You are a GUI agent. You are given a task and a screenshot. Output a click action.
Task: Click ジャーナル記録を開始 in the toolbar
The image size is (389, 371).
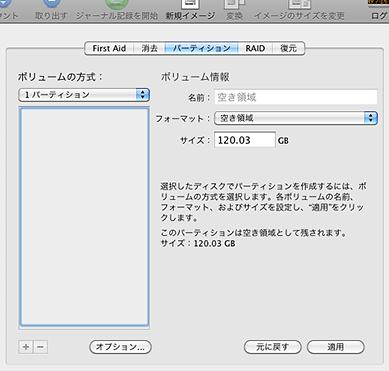tap(117, 10)
